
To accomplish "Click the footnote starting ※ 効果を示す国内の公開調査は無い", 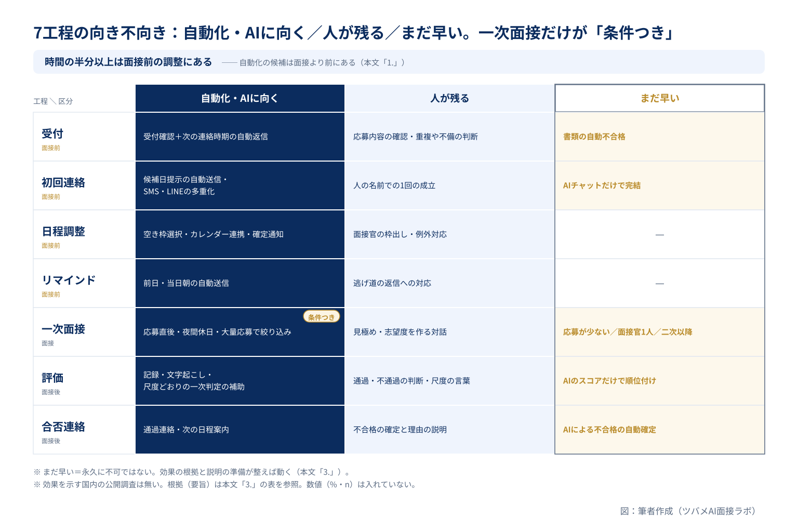I will coord(225,485).
